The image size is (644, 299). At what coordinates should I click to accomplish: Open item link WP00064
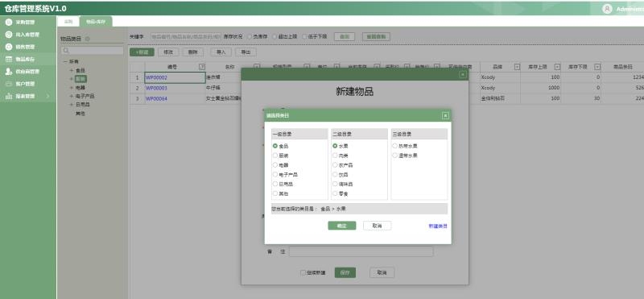point(156,98)
